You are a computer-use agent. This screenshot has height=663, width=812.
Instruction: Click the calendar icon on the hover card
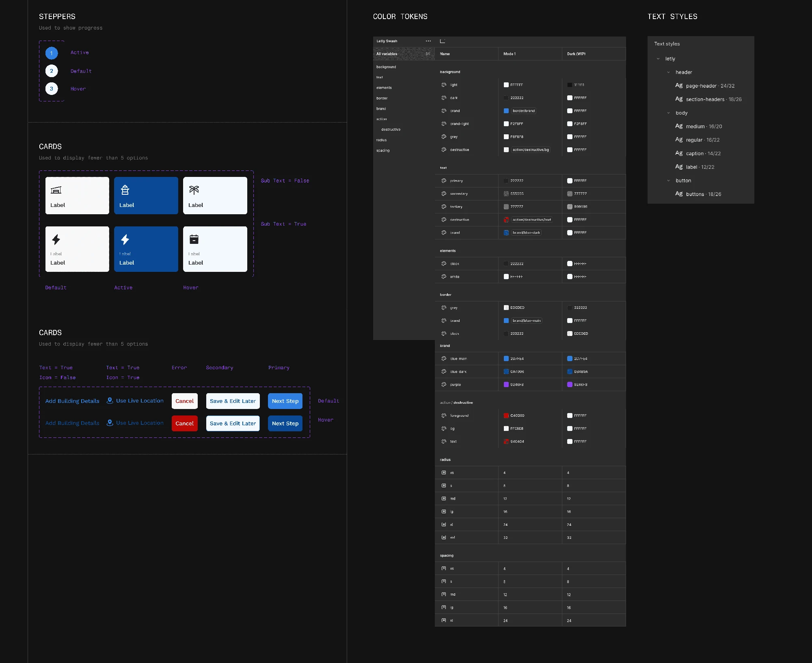[194, 239]
